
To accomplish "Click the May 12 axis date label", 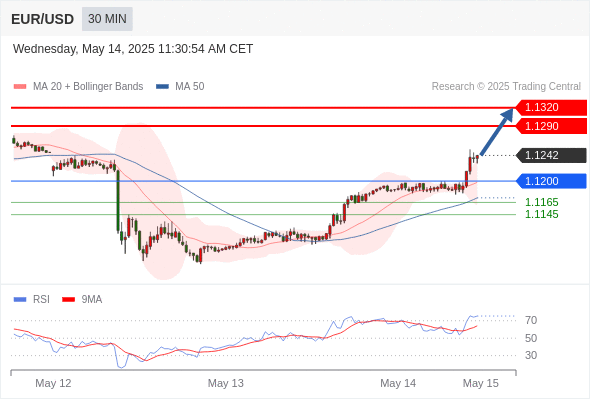I will pos(53,383).
